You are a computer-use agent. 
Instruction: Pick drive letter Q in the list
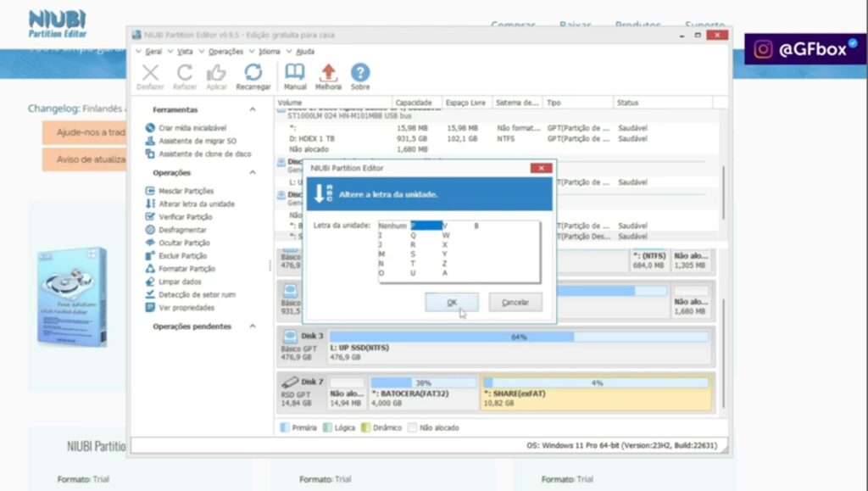(413, 235)
